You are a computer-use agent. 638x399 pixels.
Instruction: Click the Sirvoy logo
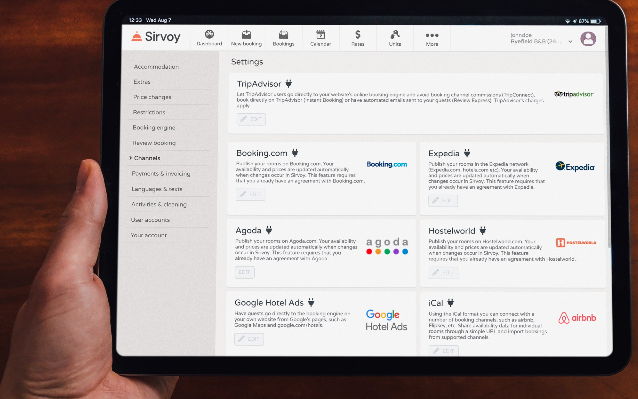click(x=156, y=37)
